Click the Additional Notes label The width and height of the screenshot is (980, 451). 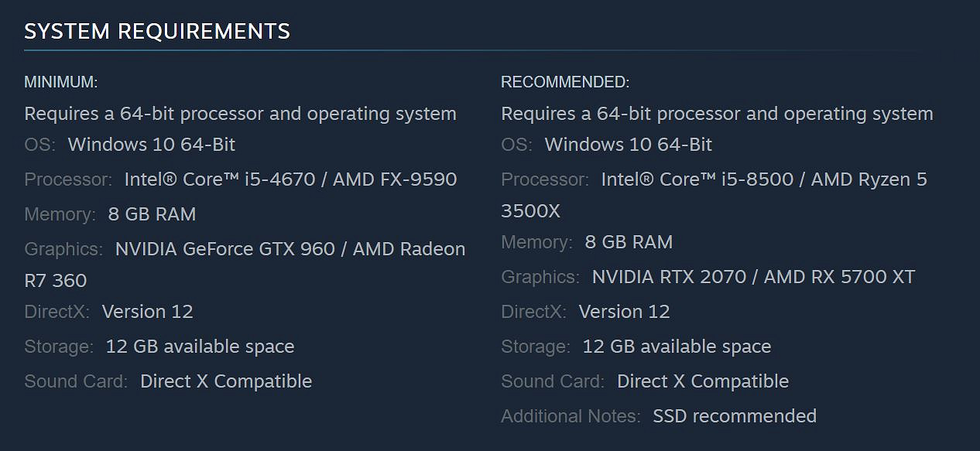(x=571, y=416)
